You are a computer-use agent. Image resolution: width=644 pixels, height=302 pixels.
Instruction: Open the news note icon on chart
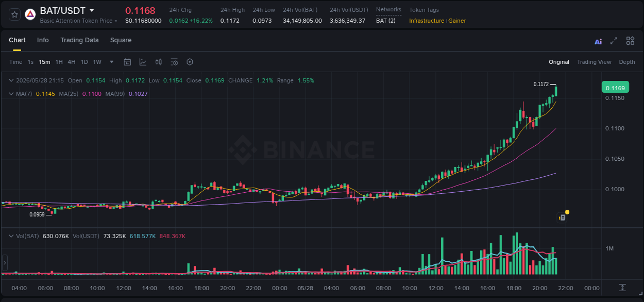pyautogui.click(x=562, y=217)
